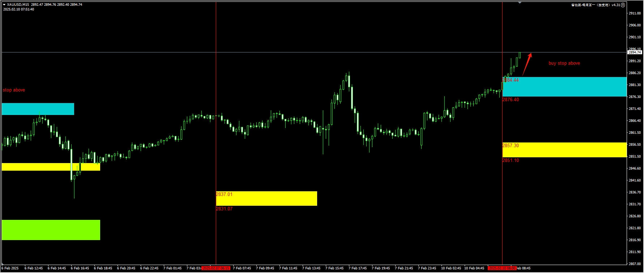Image resolution: width=644 pixels, height=273 pixels.
Task: Click the red arrow pointing upward
Action: [527, 64]
